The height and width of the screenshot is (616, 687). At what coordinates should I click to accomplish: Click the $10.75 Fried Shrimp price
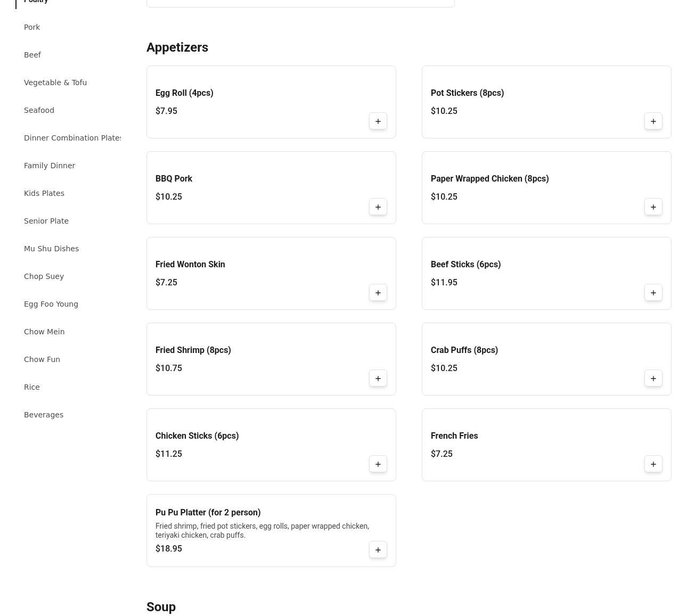pos(169,368)
